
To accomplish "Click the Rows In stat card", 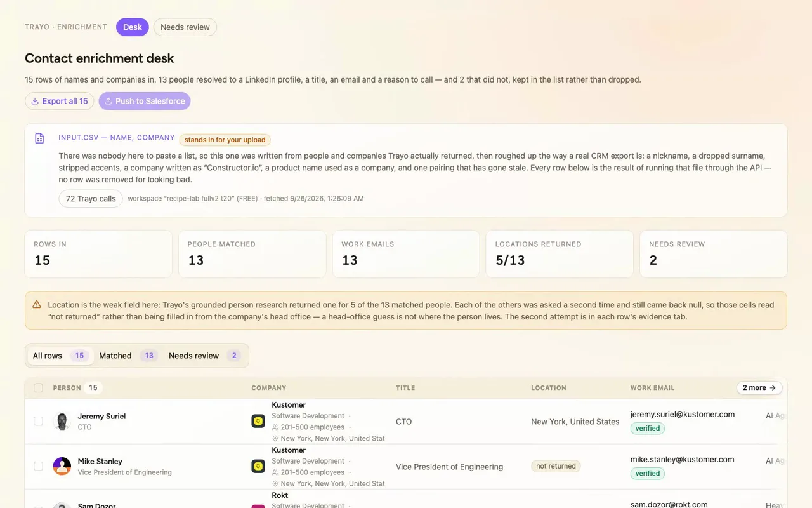I will 98,254.
